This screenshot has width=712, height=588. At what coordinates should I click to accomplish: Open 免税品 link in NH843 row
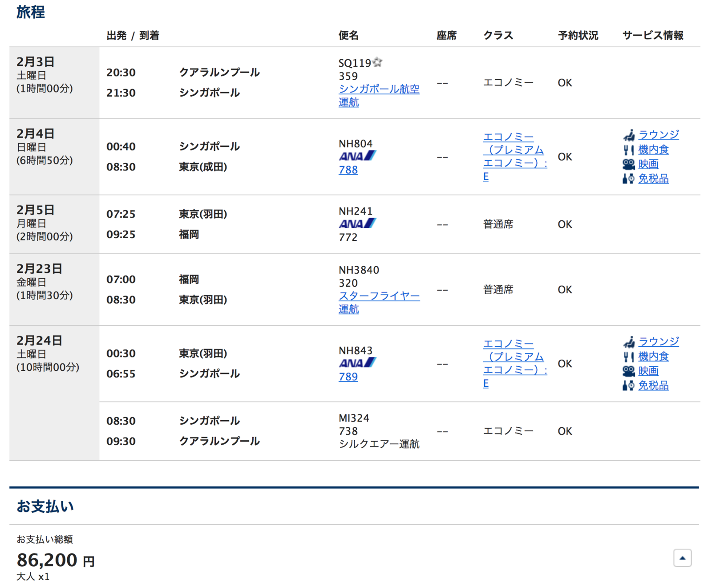(653, 386)
